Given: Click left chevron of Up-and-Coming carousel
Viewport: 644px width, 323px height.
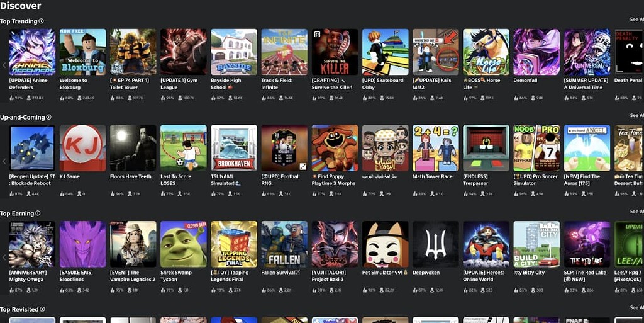Looking at the screenshot, I should [x=4, y=161].
